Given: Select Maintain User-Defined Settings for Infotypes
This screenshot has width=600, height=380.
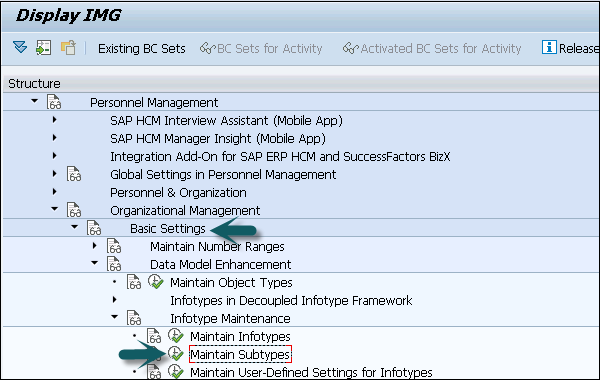Looking at the screenshot, I should pyautogui.click(x=311, y=372).
